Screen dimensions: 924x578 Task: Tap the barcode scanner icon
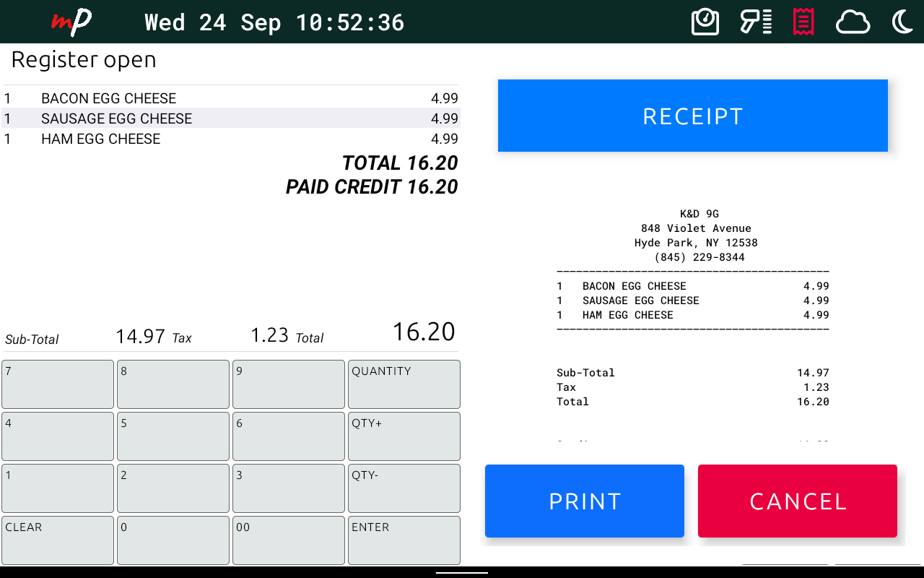756,22
